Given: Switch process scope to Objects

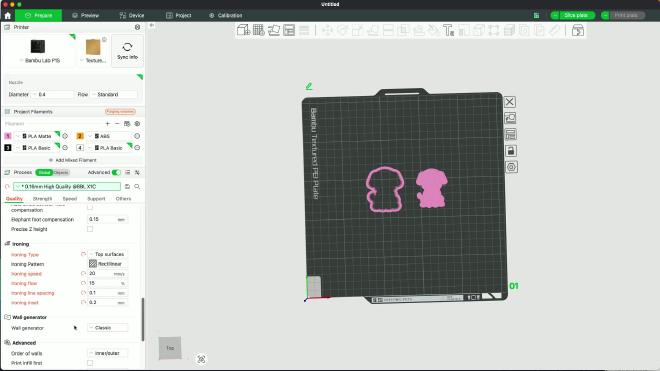Looking at the screenshot, I should (x=61, y=173).
